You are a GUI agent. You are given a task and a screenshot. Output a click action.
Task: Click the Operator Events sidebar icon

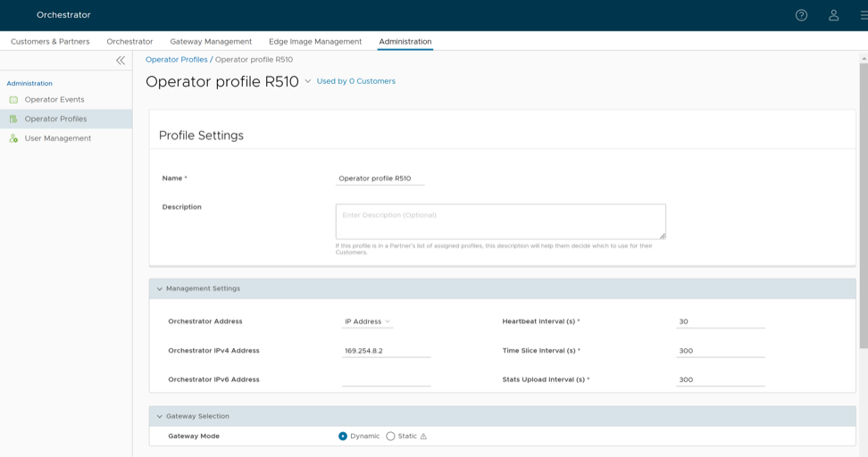[x=13, y=100]
